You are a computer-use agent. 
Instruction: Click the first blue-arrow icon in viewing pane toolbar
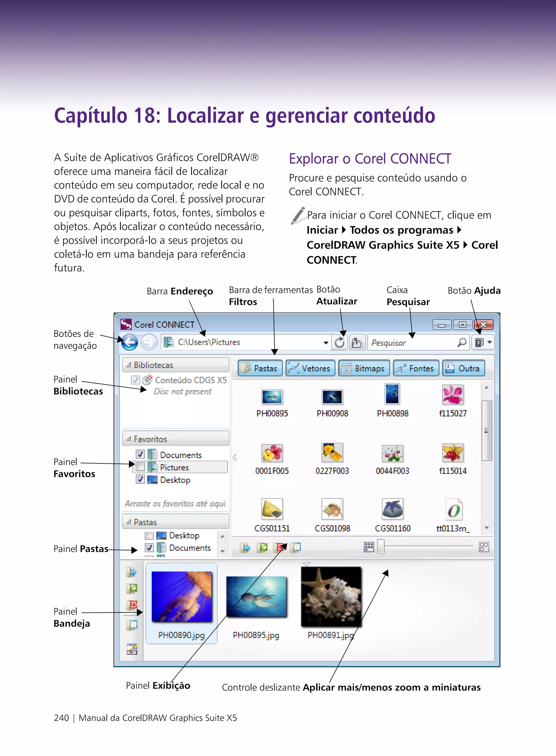pos(245,548)
